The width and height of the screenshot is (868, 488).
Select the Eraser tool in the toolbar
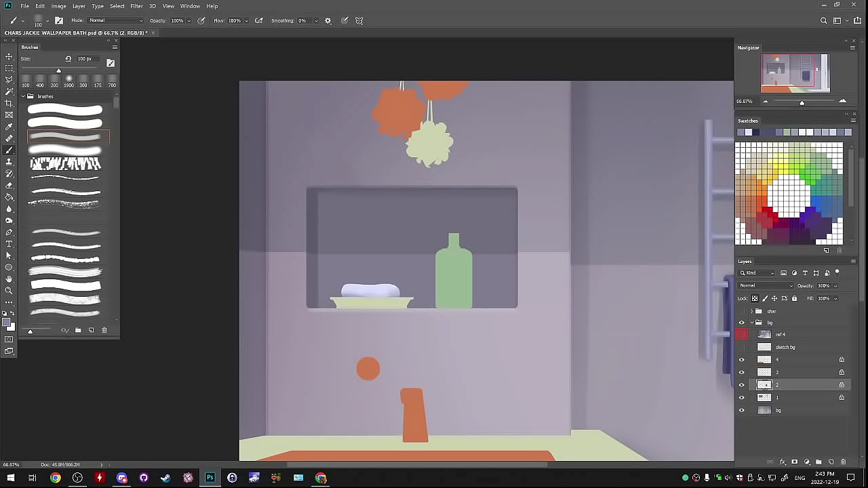click(x=9, y=185)
